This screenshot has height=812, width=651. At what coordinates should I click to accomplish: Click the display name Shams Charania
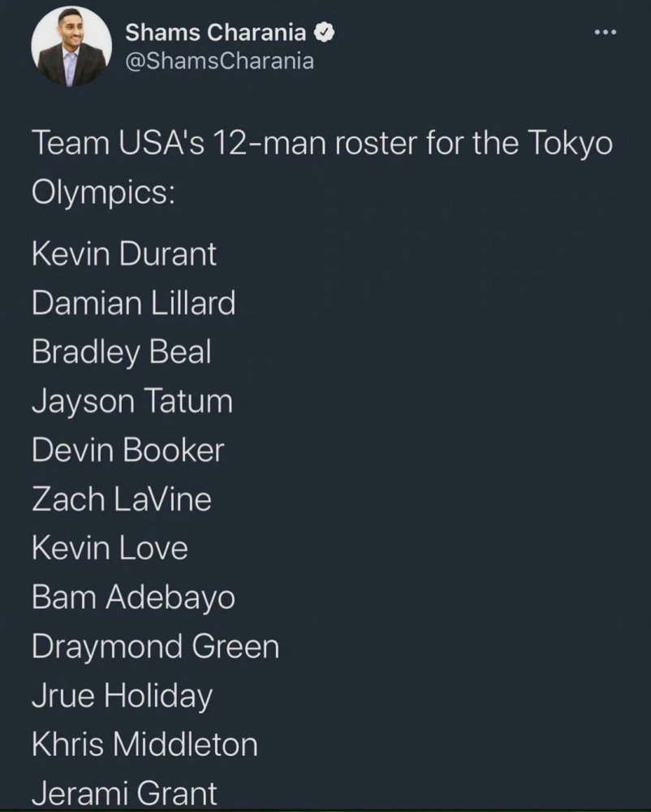(x=216, y=32)
